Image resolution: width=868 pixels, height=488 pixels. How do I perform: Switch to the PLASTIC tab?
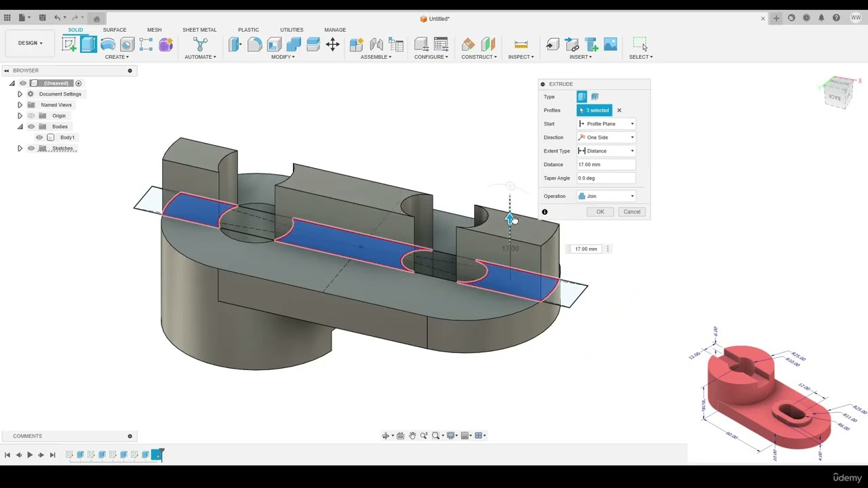click(248, 30)
